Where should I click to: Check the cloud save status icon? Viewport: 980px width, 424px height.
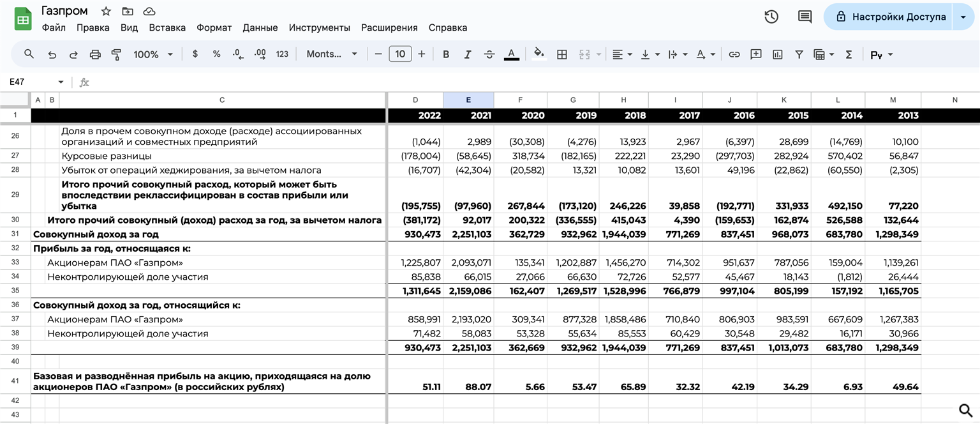tap(149, 11)
